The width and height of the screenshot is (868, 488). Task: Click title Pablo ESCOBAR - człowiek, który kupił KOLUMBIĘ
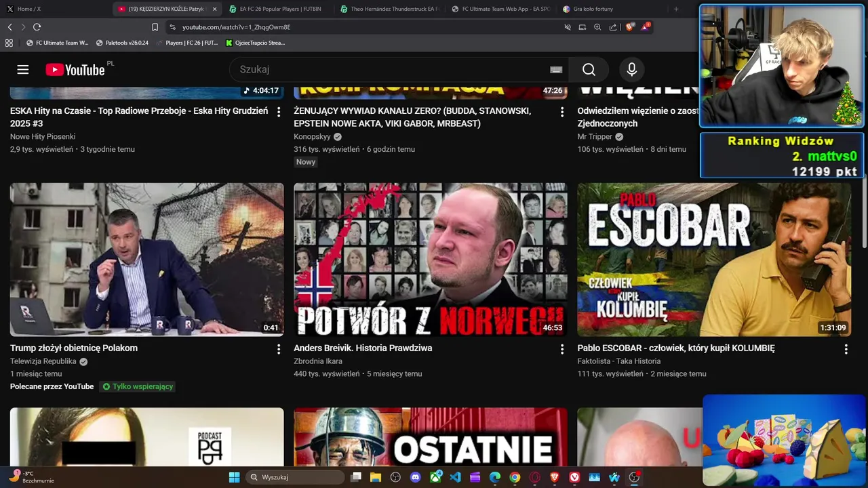pyautogui.click(x=676, y=348)
